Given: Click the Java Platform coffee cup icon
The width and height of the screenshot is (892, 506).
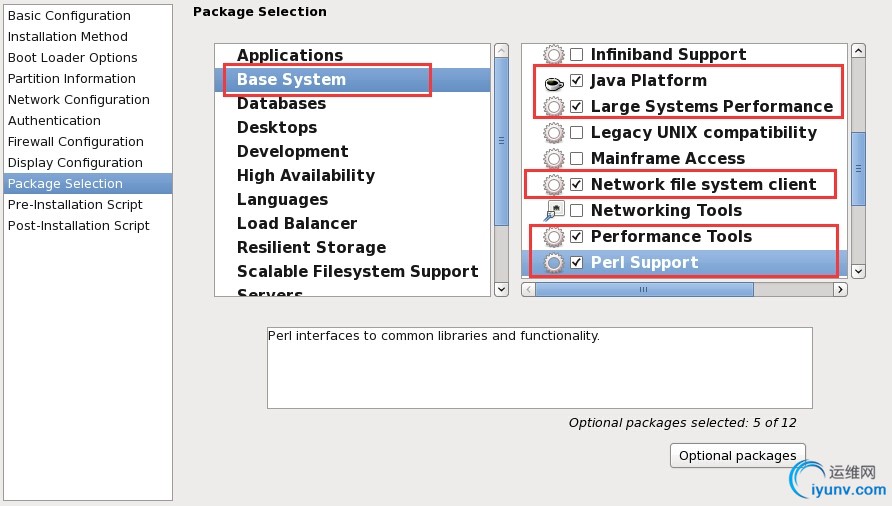Looking at the screenshot, I should (554, 83).
